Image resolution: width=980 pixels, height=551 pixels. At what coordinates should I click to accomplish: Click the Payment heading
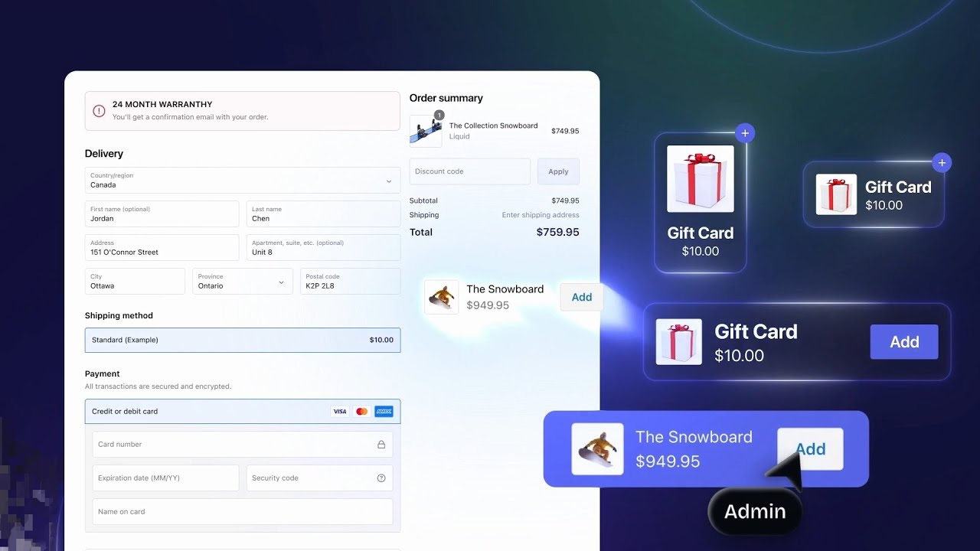coord(103,373)
